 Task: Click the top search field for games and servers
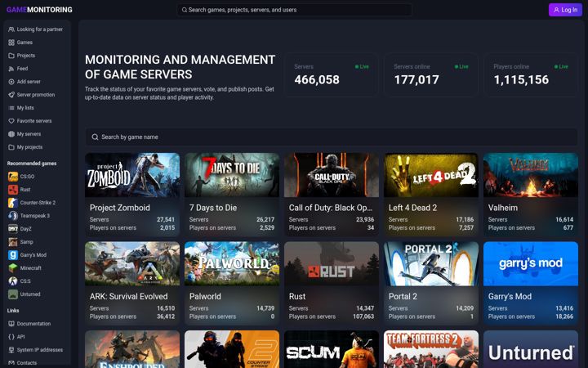click(294, 10)
